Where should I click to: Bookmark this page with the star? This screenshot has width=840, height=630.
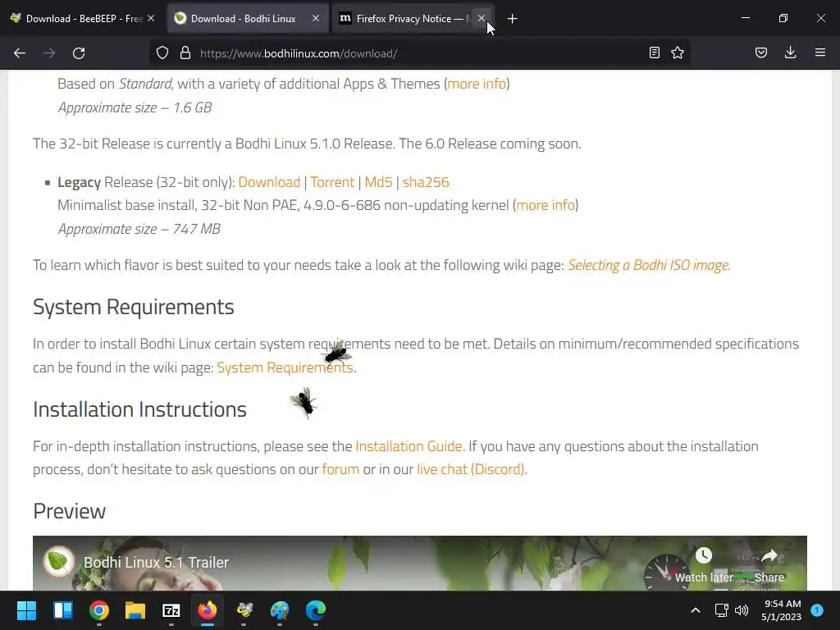point(678,52)
